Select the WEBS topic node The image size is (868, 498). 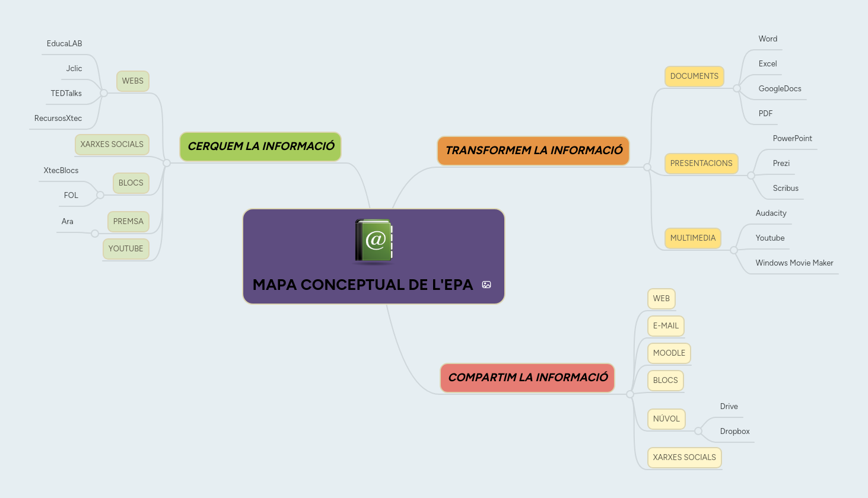tap(132, 81)
